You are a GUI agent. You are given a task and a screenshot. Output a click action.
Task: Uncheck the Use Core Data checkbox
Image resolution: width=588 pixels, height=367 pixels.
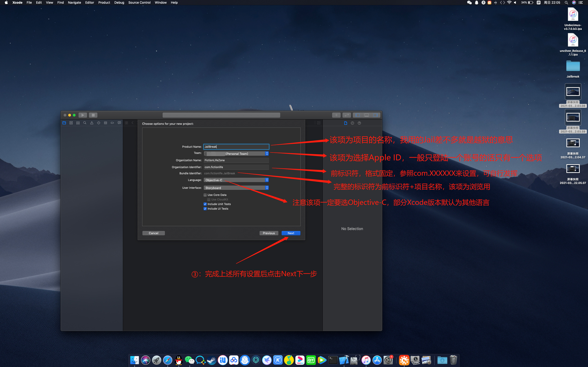pyautogui.click(x=205, y=195)
